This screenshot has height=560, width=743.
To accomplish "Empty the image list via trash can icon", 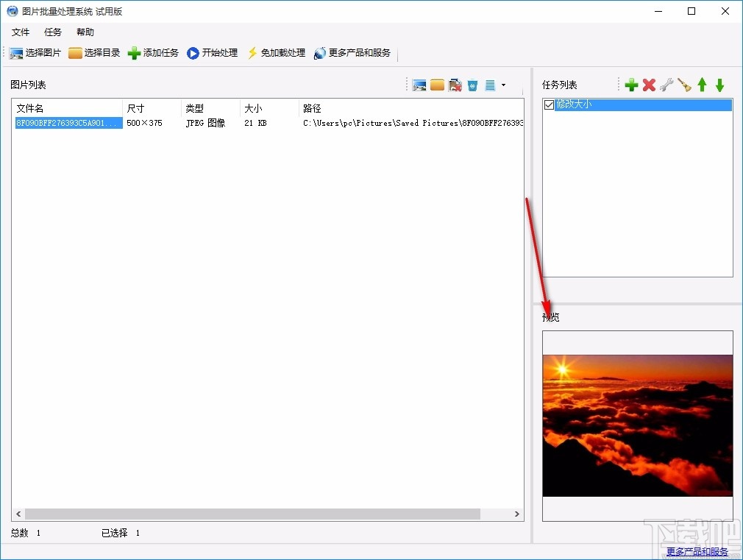I will coord(472,85).
